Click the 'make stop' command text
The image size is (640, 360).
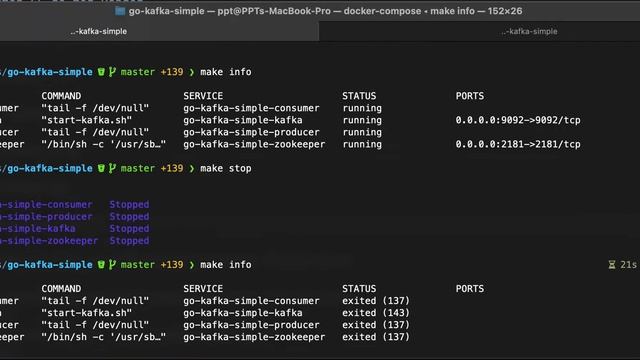226,169
